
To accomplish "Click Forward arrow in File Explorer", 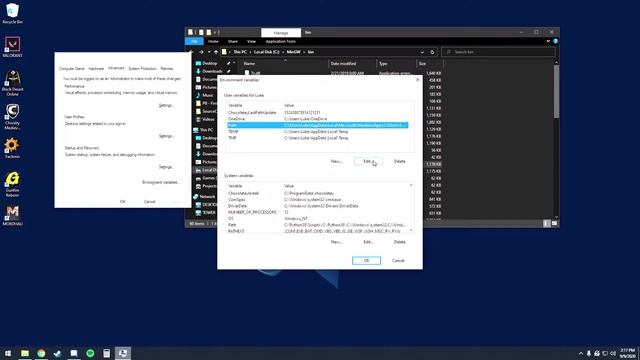I will [201, 52].
